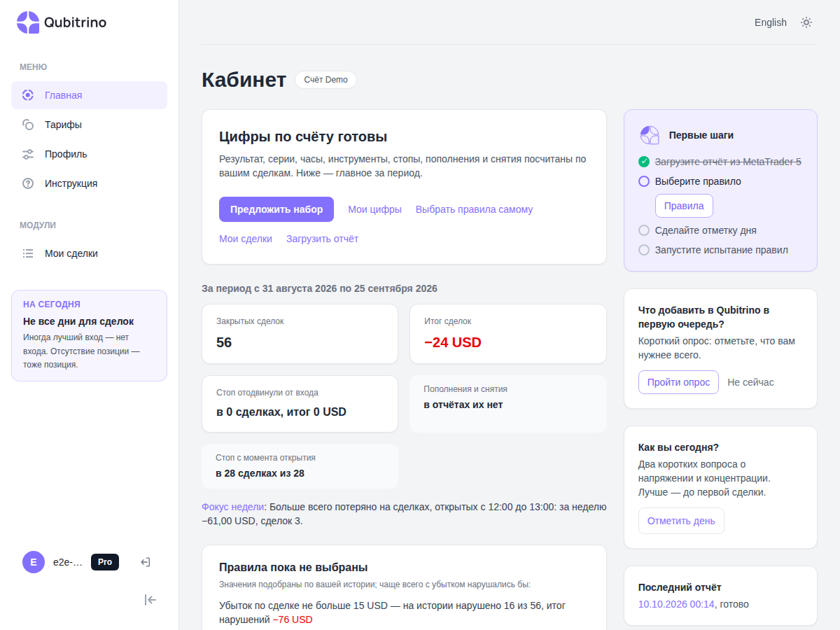Click the Отметить день button
This screenshot has height=630, width=840.
(x=681, y=521)
